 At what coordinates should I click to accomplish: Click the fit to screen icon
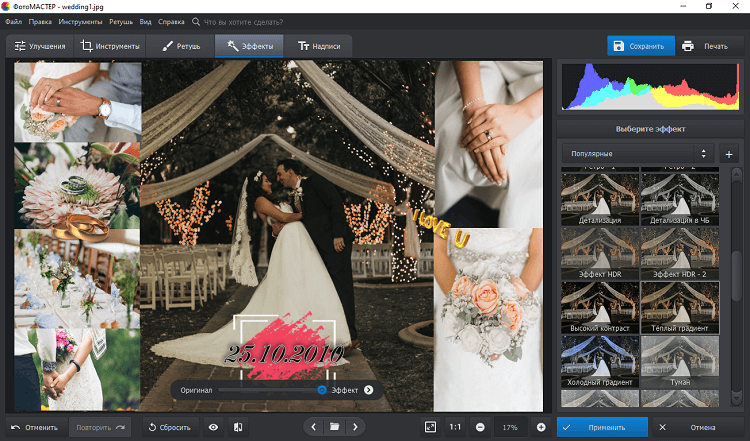pos(430,427)
